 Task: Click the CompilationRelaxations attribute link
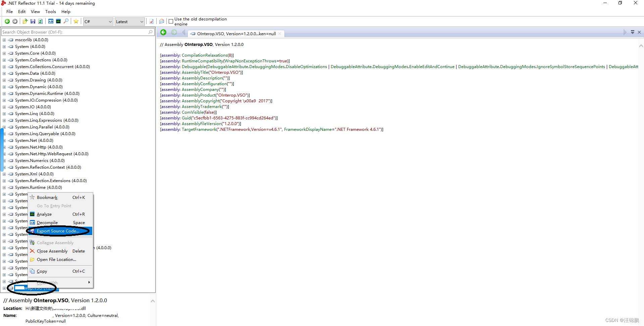(205, 55)
